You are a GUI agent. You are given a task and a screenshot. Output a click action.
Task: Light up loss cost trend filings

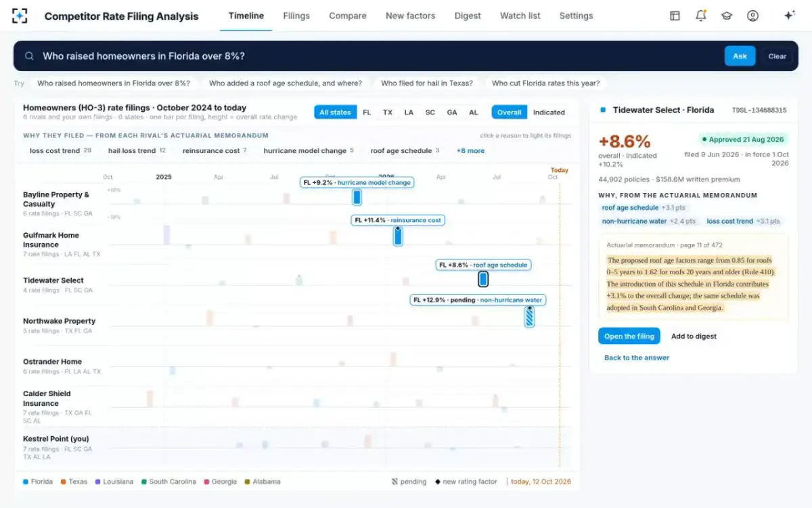[x=60, y=150]
